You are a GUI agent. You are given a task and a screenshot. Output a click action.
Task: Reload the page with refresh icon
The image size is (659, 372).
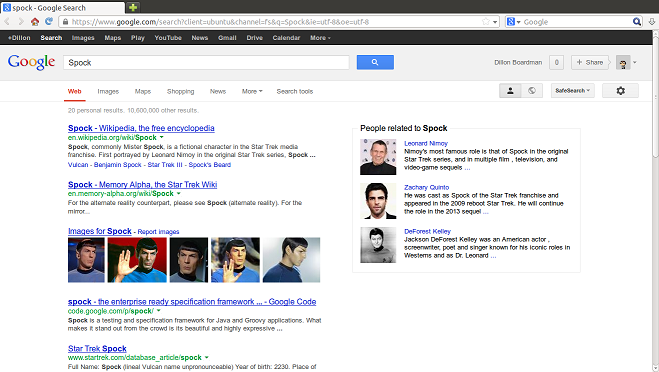point(49,21)
